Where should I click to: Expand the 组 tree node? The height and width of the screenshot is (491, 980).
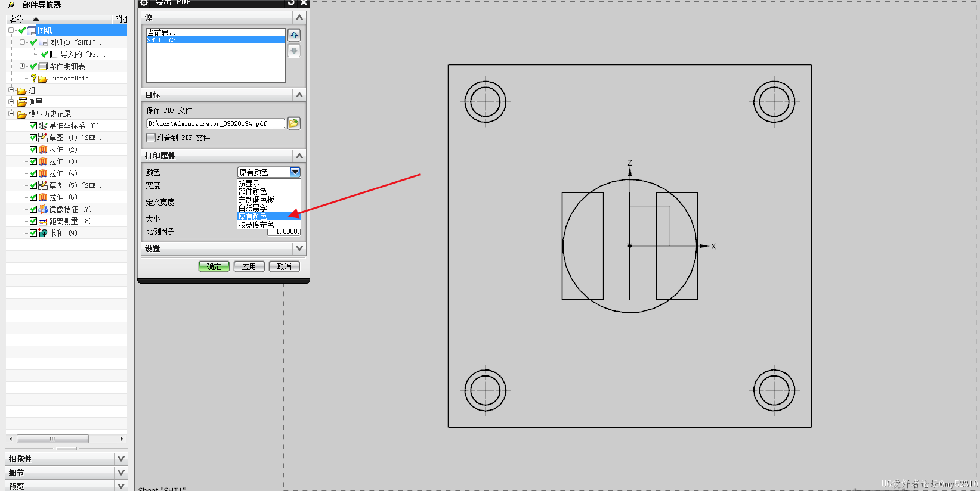tap(11, 90)
